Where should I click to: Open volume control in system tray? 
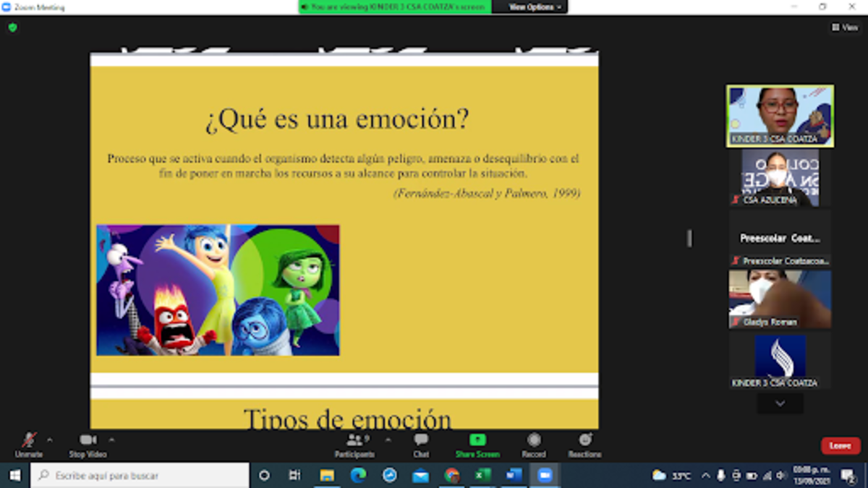click(x=780, y=476)
